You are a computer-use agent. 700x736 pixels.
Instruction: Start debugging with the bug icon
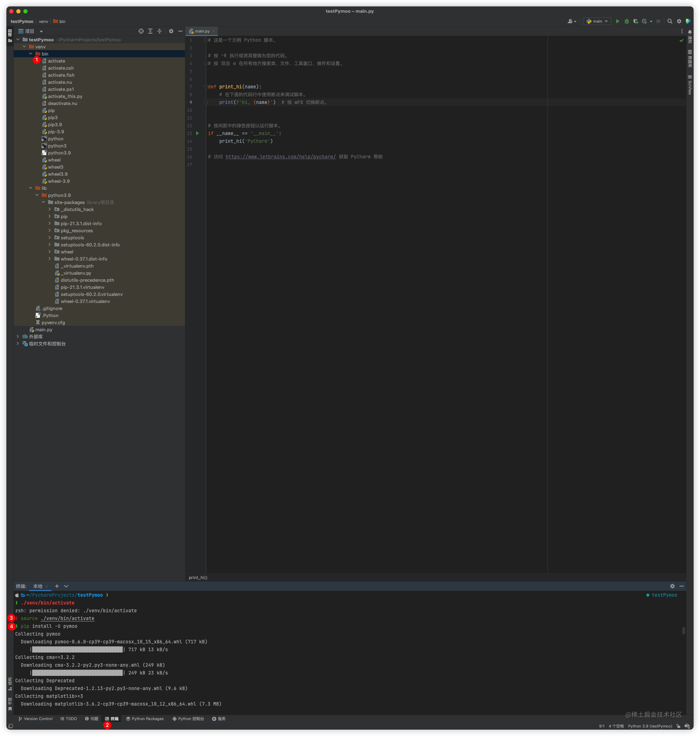click(x=626, y=21)
